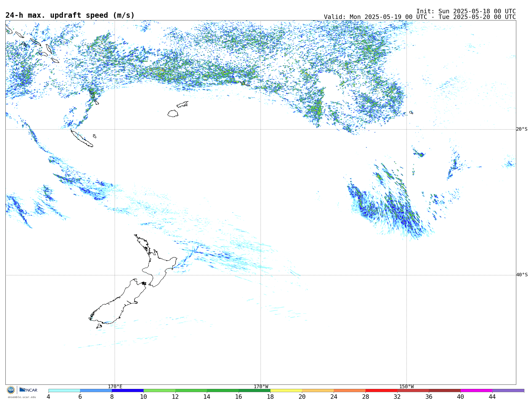Click the 20°S latitude label
The image size is (532, 400).
point(522,129)
